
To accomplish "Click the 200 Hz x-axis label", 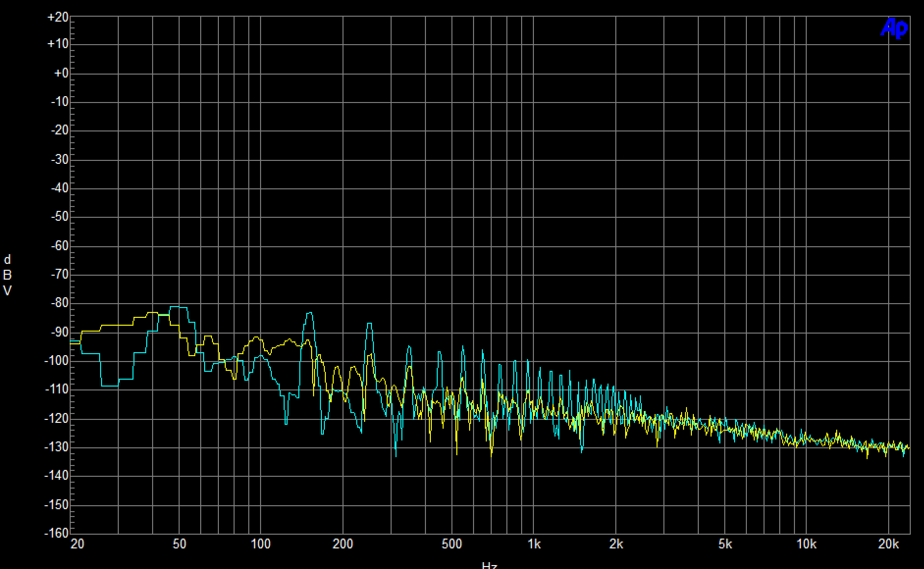I will (343, 544).
